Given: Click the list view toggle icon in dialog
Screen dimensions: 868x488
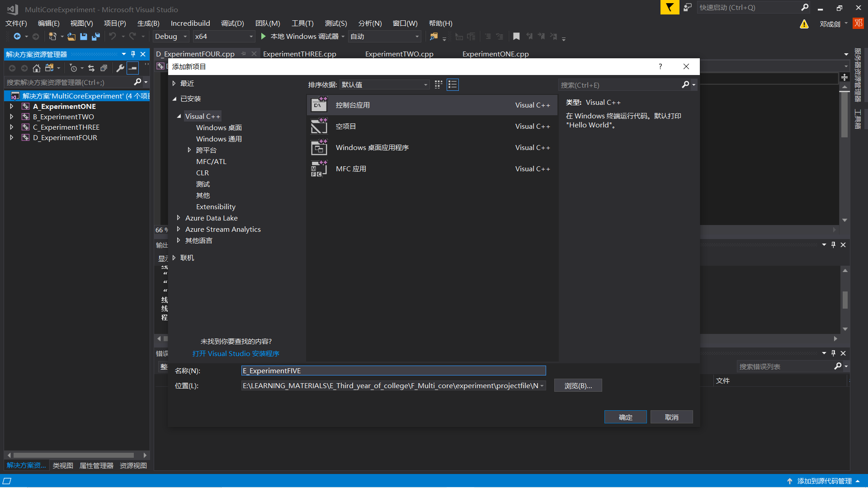Looking at the screenshot, I should pos(453,84).
